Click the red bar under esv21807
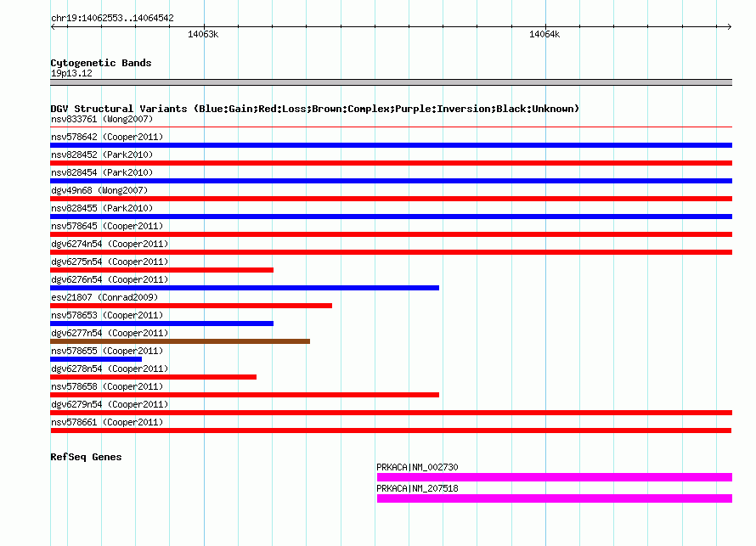 pos(191,306)
